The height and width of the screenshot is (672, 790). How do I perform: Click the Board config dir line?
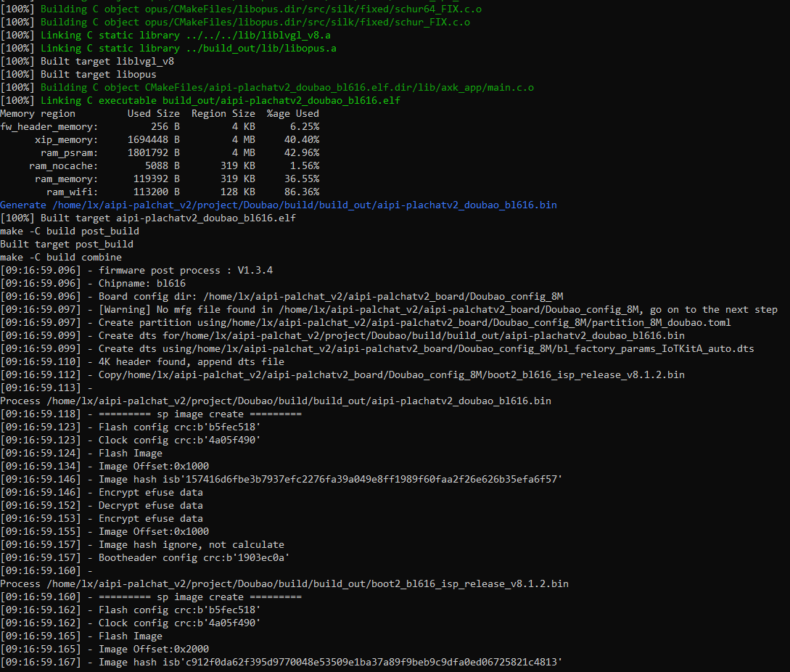click(x=282, y=297)
